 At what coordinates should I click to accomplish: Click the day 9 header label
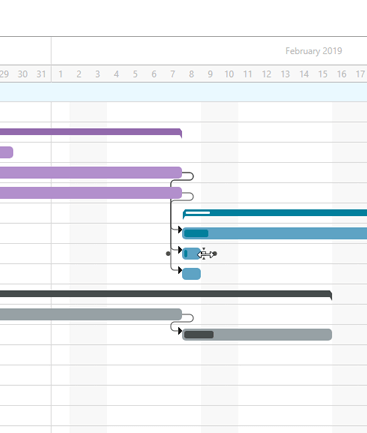[210, 74]
